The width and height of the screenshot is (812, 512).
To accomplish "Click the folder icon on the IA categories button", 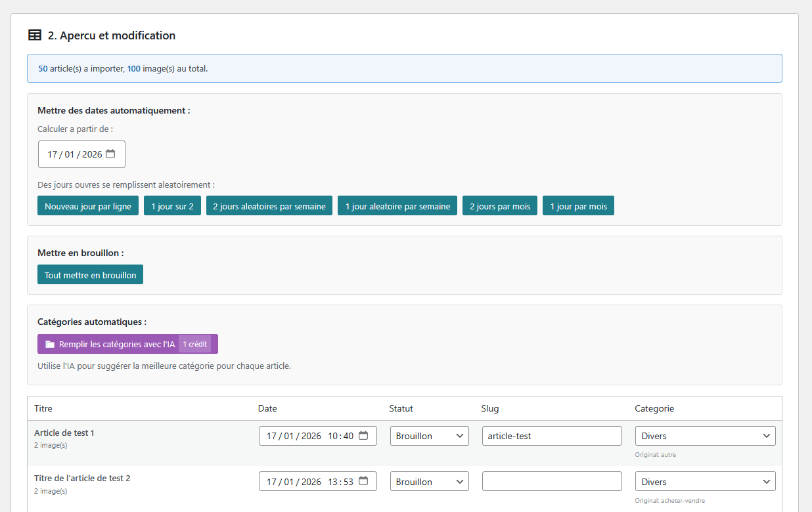I will coord(50,344).
